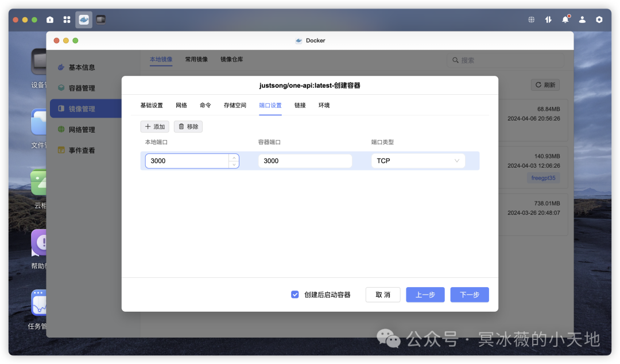Decrease local port with down stepper arrow
Viewport: 620px width, 364px height.
(x=234, y=164)
